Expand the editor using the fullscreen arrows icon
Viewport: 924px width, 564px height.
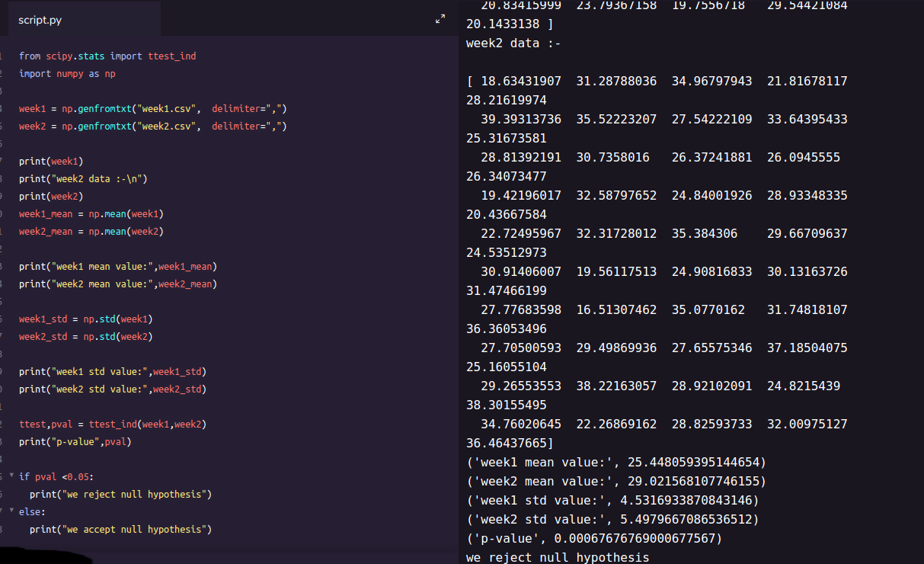tap(440, 20)
